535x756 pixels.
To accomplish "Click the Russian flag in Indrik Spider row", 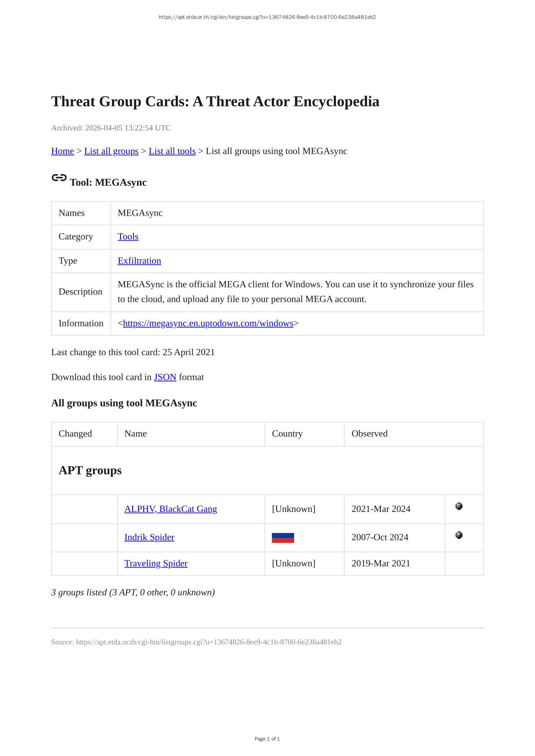I will pos(283,538).
